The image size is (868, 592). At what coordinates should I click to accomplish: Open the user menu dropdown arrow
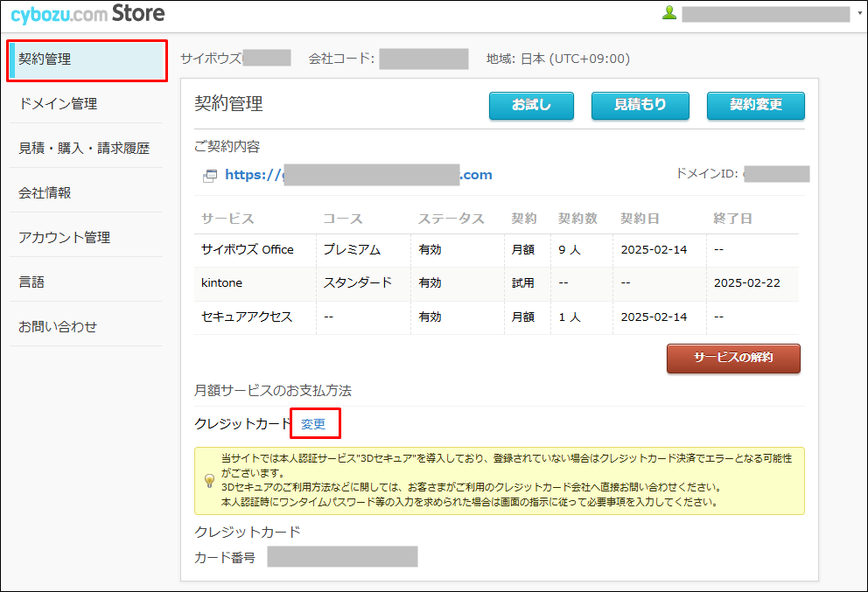[x=859, y=13]
